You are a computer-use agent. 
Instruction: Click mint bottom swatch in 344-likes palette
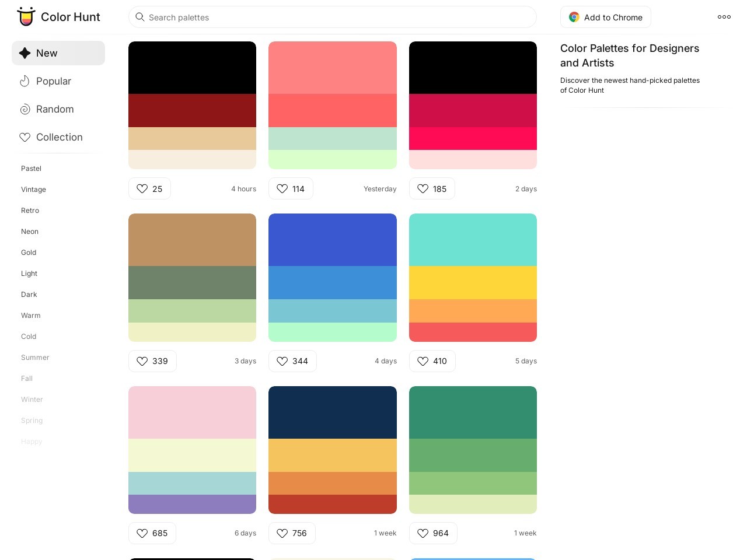pos(333,332)
